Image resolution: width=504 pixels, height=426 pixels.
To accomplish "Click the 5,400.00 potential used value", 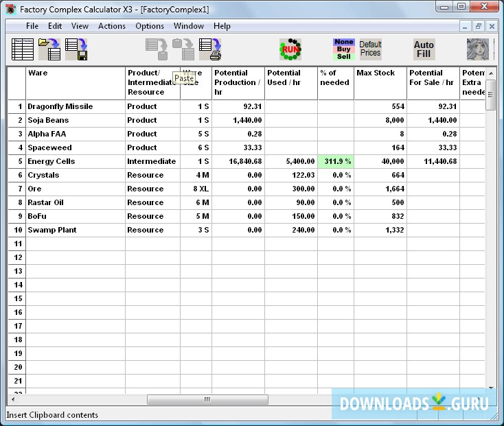I will point(291,161).
